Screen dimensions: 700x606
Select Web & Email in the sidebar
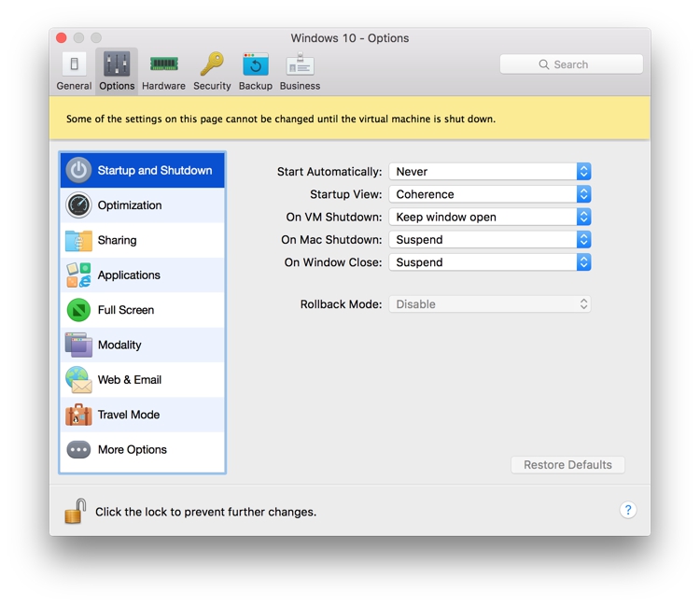[x=143, y=380]
